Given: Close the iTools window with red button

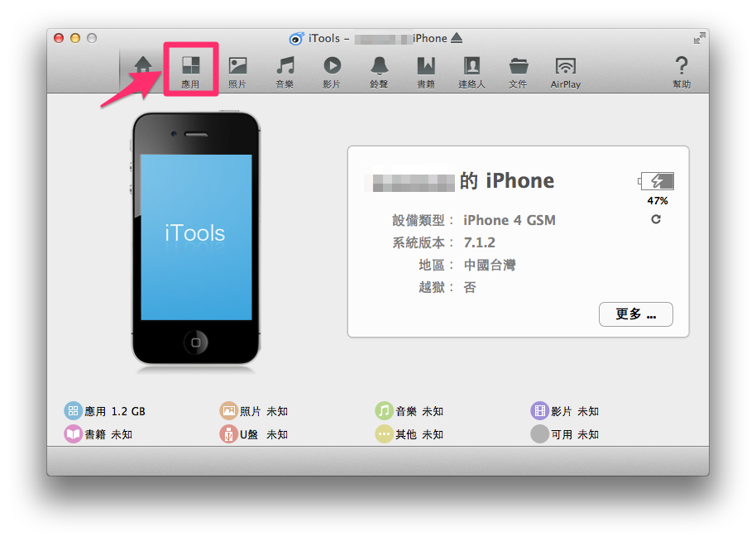Looking at the screenshot, I should click(59, 38).
